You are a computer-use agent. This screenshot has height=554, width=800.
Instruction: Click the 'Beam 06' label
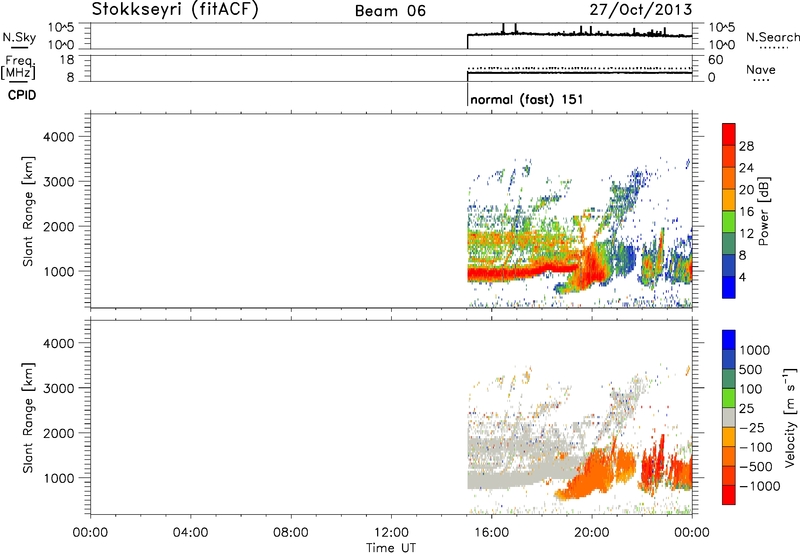click(x=390, y=11)
